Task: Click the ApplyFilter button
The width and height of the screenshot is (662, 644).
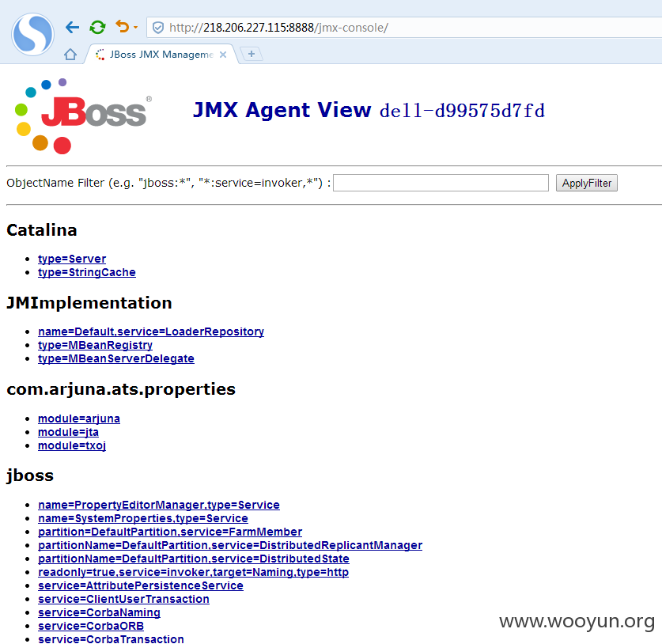Action: pos(586,183)
